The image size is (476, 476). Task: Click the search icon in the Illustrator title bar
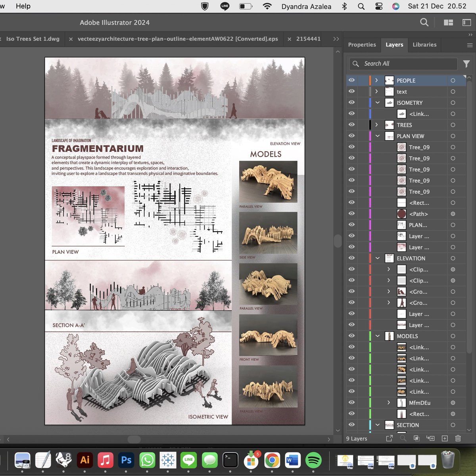pyautogui.click(x=424, y=23)
